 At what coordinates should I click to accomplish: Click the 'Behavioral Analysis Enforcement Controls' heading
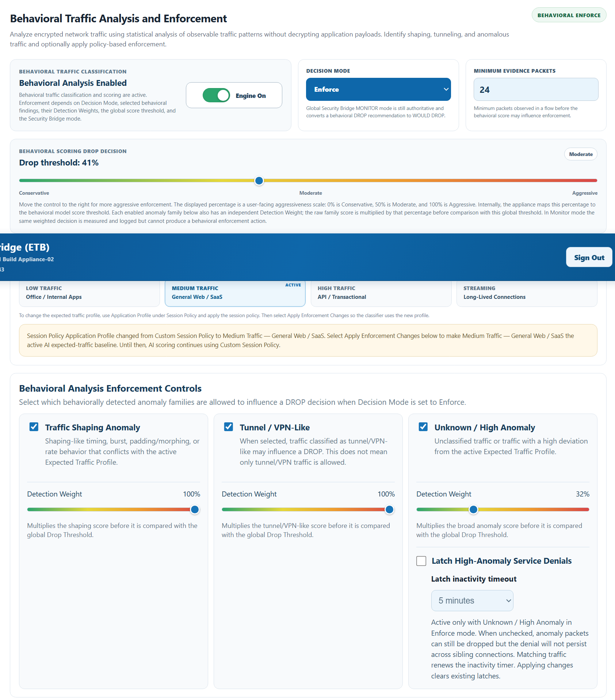110,388
